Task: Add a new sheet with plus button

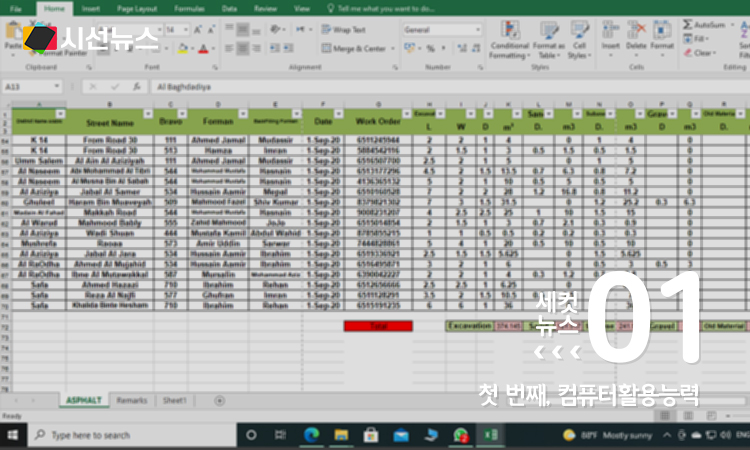Action: pos(219,400)
